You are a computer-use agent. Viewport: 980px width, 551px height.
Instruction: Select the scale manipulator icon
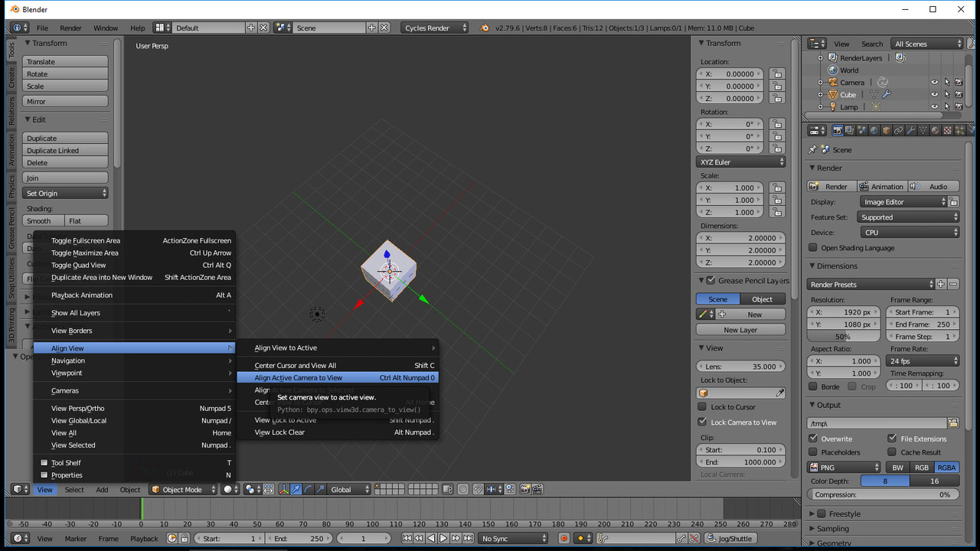[x=320, y=490]
